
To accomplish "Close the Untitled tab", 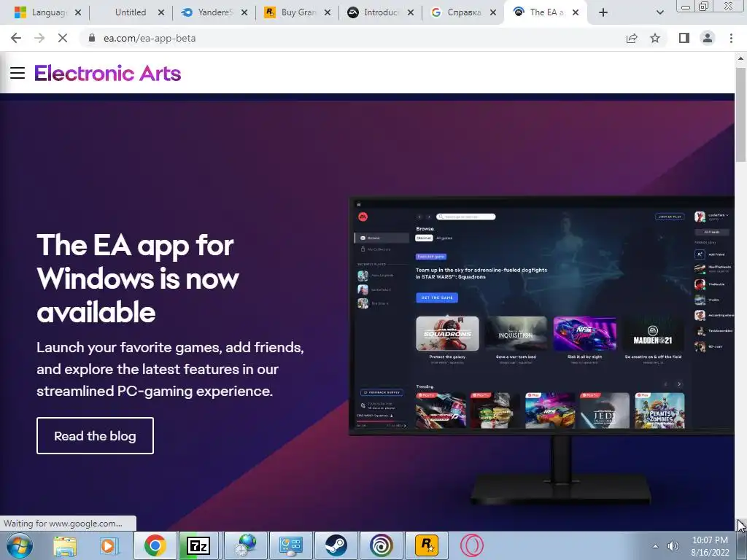I will coord(161,12).
